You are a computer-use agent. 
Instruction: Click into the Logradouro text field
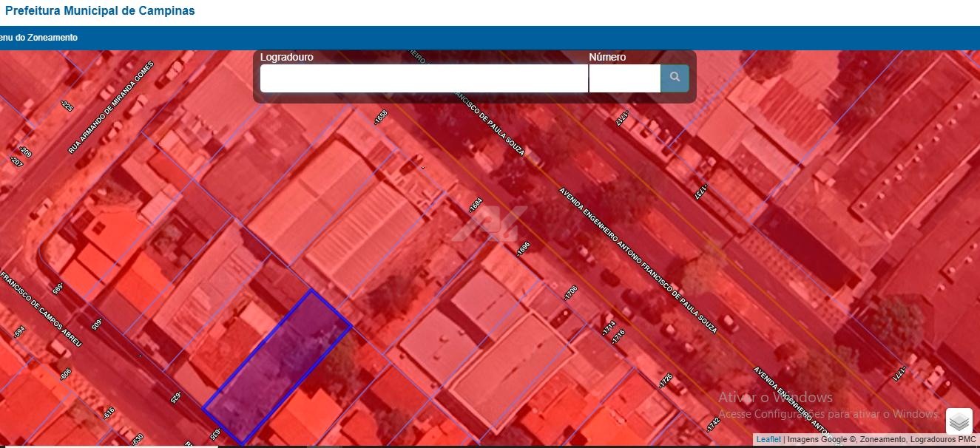424,78
